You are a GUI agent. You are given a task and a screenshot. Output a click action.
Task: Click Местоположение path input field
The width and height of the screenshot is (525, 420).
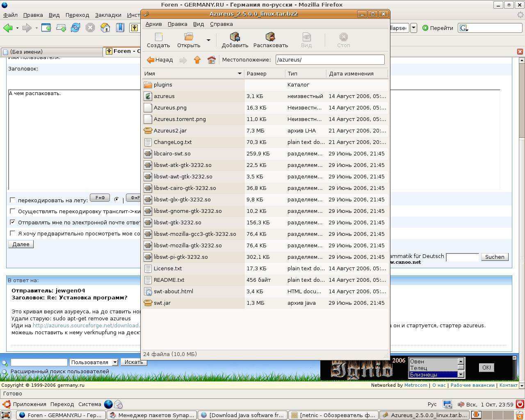pyautogui.click(x=330, y=59)
